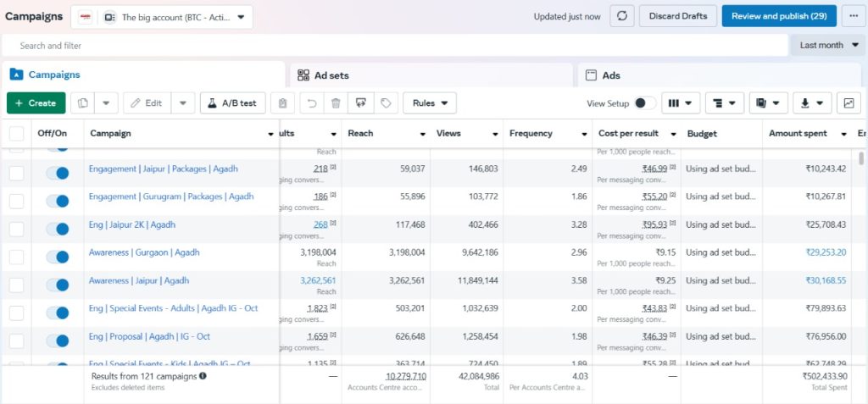This screenshot has height=404, width=868.
Task: Open Engagement | Gurugram | Packages | Agadh campaign
Action: (171, 196)
